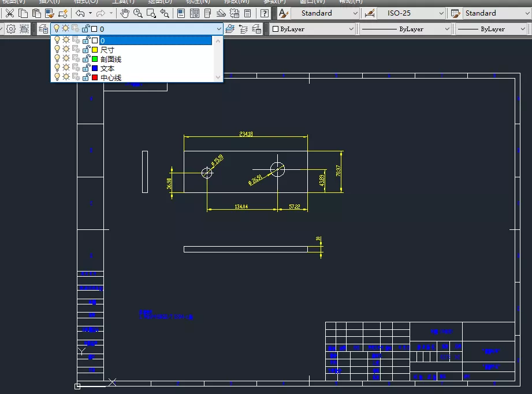Click the Table Style icon

(x=455, y=13)
